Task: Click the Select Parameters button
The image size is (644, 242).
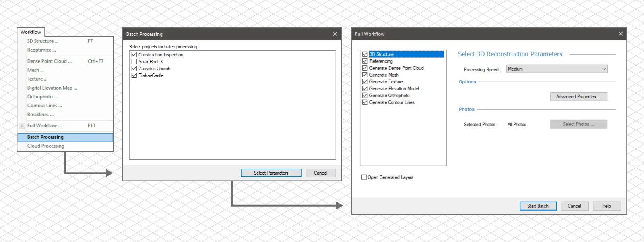Action: pos(271,173)
